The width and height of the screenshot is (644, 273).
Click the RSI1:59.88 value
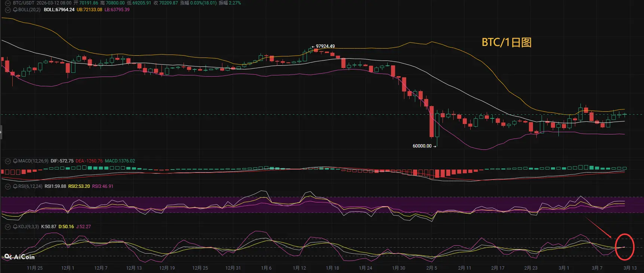[x=55, y=186]
